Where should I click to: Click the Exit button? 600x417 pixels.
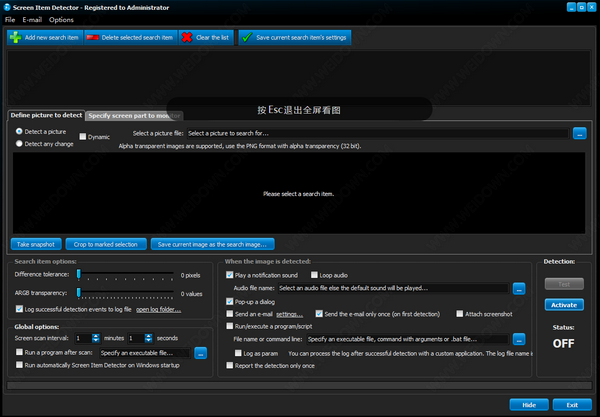point(572,405)
